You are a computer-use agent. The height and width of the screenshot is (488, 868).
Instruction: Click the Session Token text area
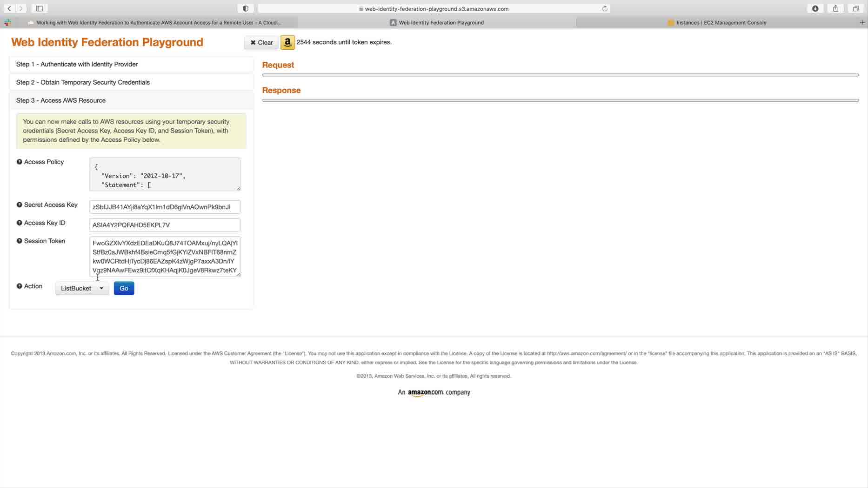(x=165, y=257)
